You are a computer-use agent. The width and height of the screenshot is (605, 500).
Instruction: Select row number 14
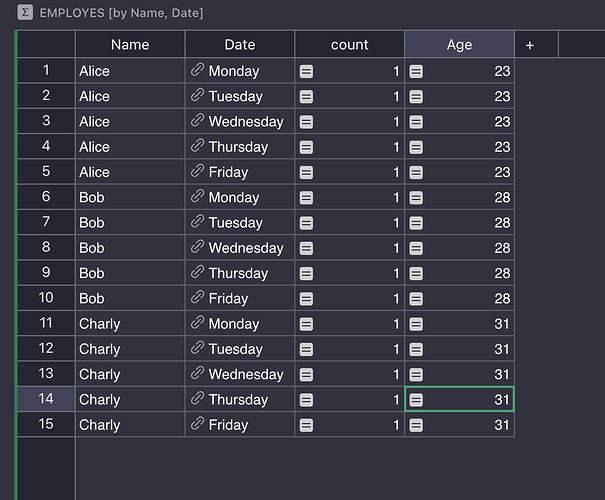click(x=46, y=399)
